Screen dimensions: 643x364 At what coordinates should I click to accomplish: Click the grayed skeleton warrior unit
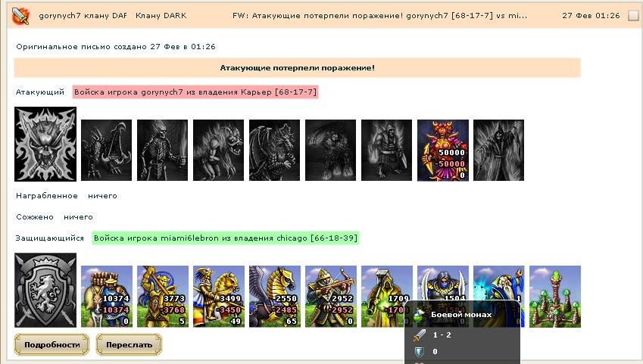162,150
